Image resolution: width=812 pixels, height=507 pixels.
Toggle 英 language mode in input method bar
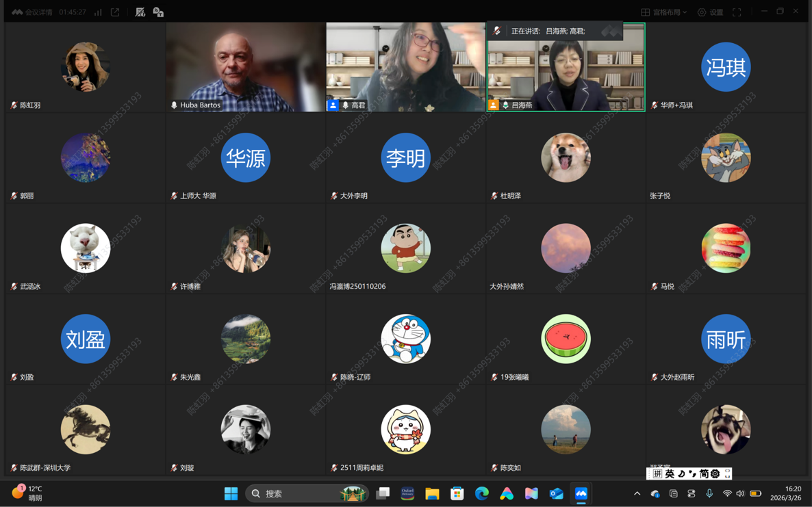(x=670, y=473)
